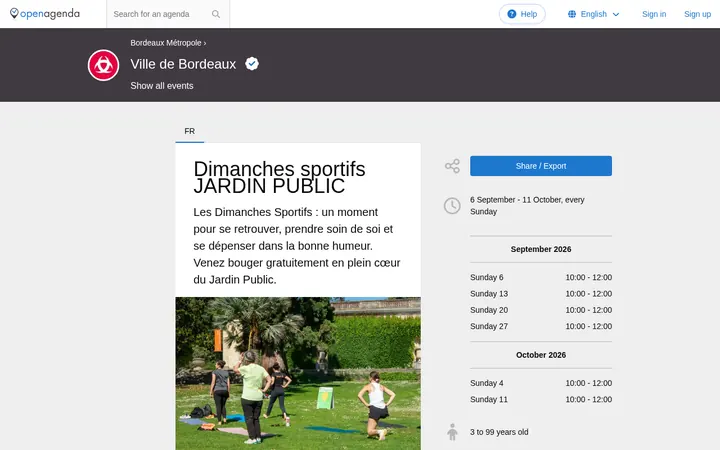Select the Sunday 11 schedule row
The width and height of the screenshot is (720, 450).
pyautogui.click(x=540, y=399)
